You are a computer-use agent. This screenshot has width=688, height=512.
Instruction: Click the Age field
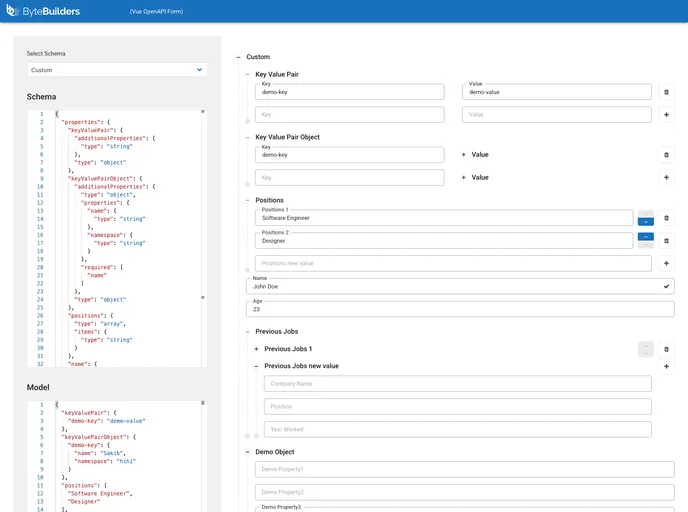[460, 309]
